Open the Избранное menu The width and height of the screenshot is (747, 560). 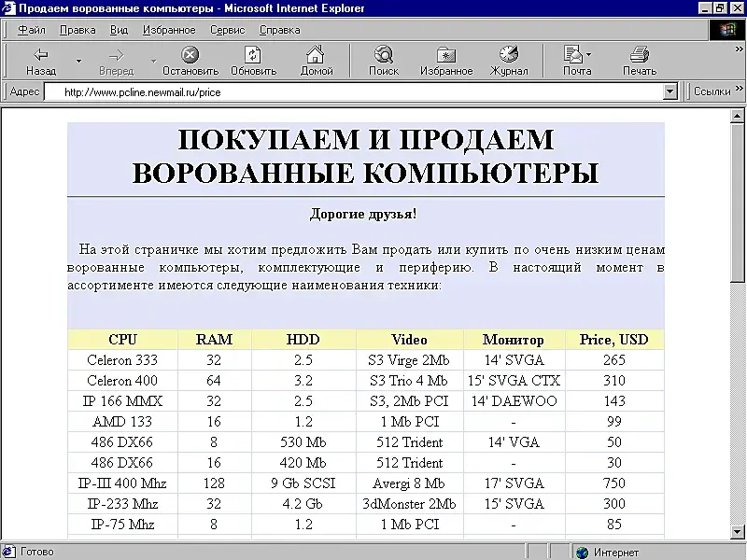[x=169, y=30]
